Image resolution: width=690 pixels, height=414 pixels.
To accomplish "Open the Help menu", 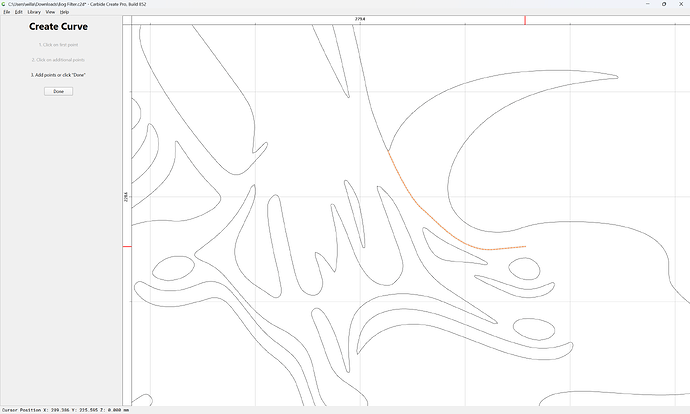I will 64,12.
